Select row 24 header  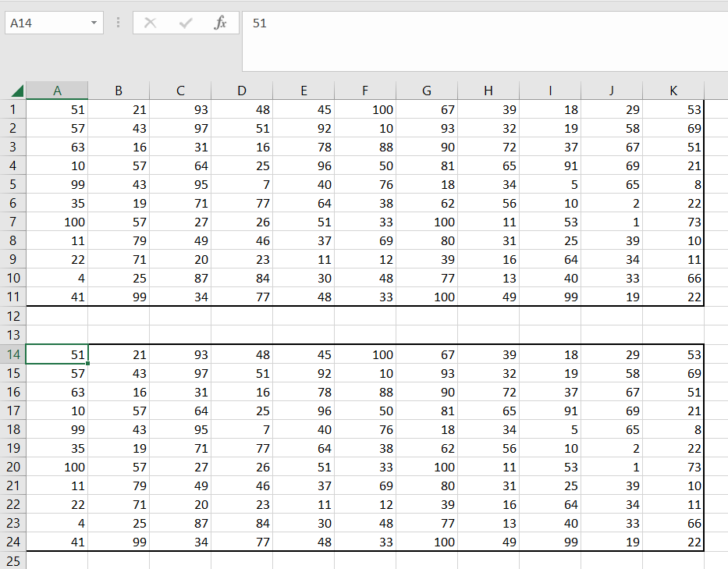coord(12,542)
